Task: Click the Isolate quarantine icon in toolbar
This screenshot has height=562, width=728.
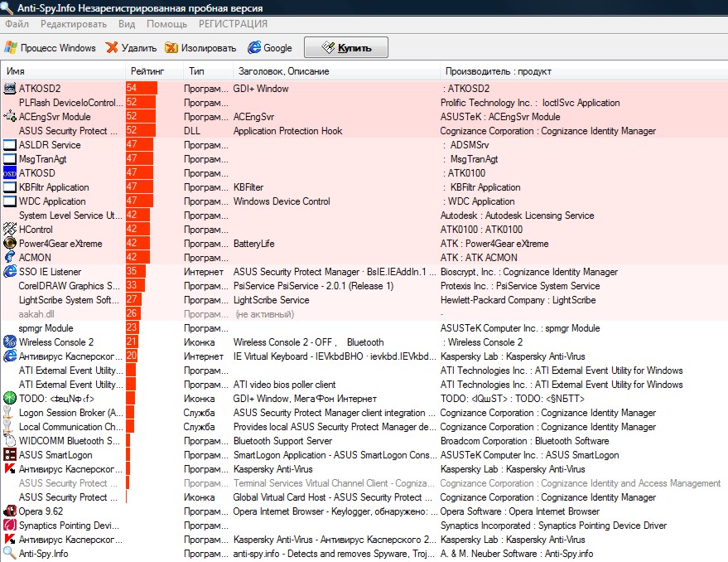Action: [171, 48]
